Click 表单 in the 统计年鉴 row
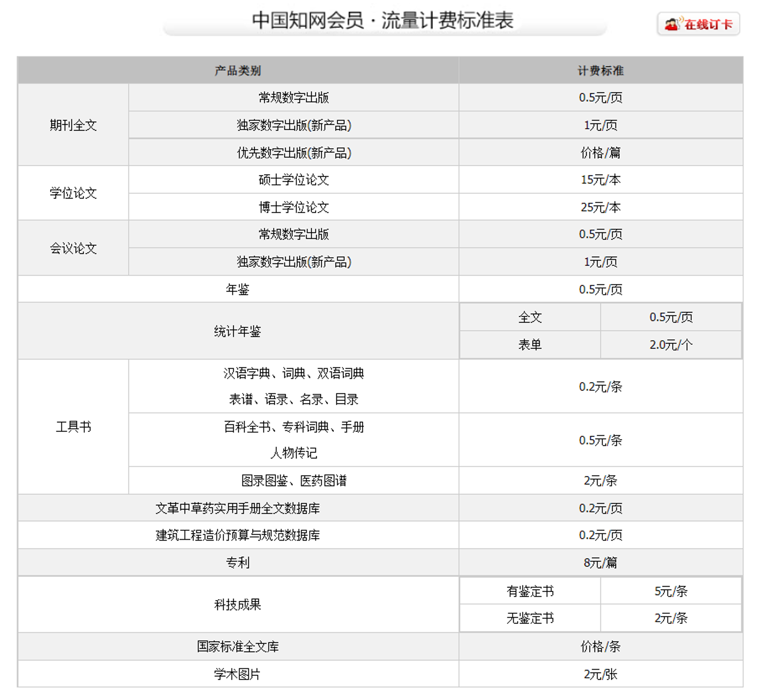Viewport: 757px width, 700px height. point(530,345)
